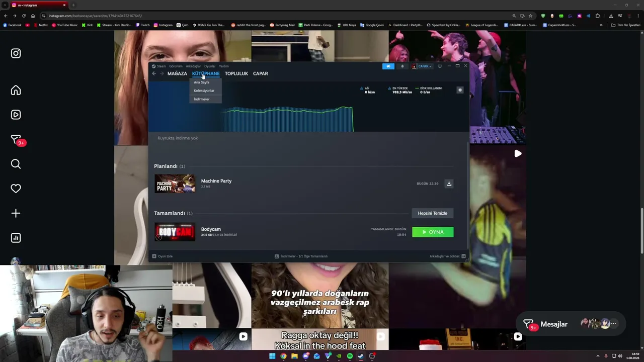
Task: Click Bodycam game thumbnail
Action: pos(175,232)
